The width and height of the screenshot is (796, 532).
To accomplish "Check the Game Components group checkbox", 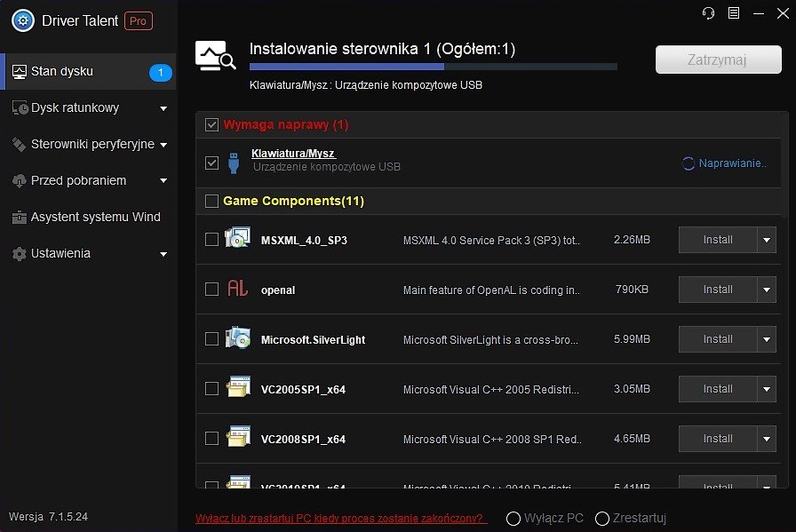I will click(x=211, y=201).
